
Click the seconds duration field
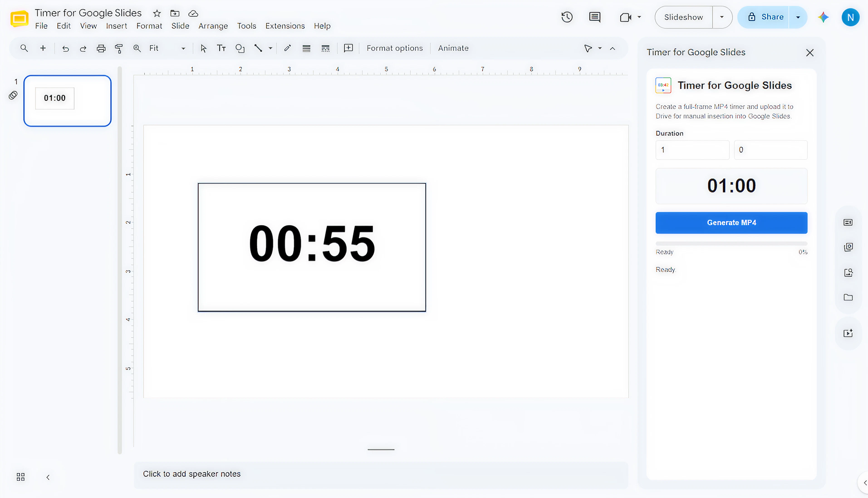click(x=770, y=150)
